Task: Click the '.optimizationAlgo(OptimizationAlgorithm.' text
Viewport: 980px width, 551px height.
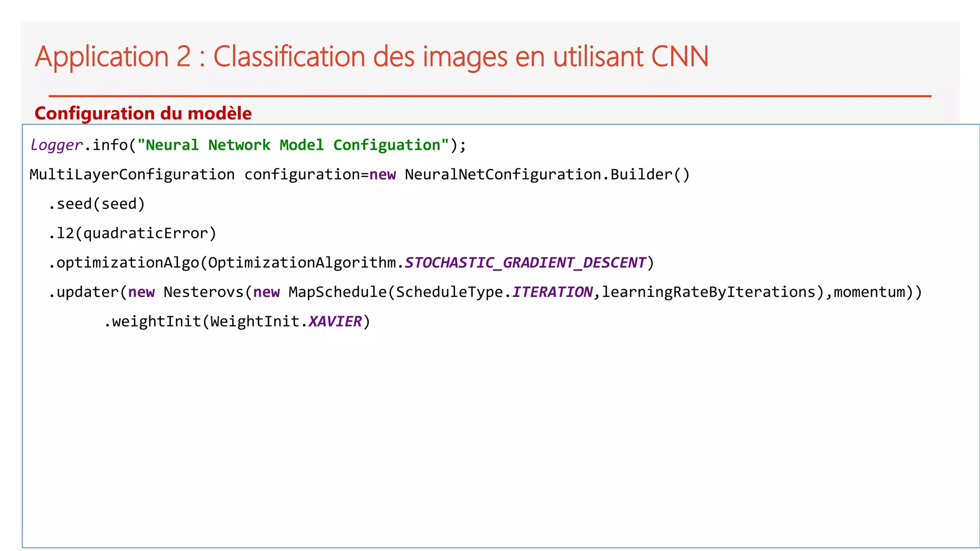Action: tap(226, 263)
